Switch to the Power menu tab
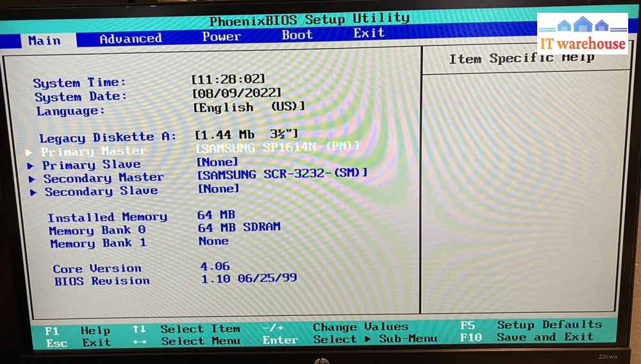The width and height of the screenshot is (641, 364). click(x=221, y=37)
